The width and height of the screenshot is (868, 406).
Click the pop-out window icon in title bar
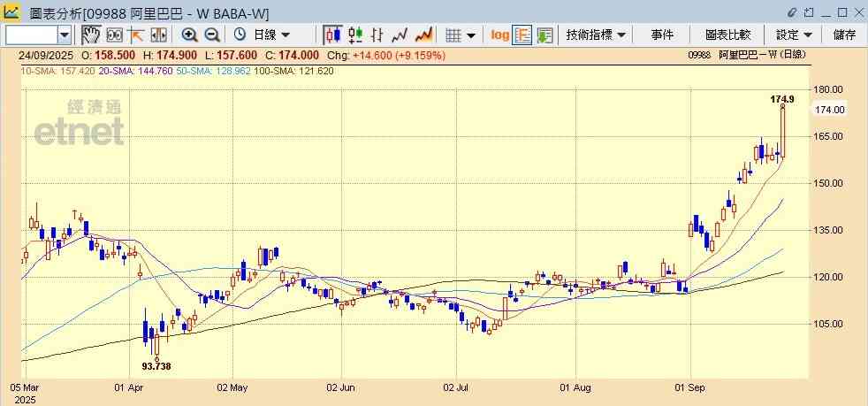pyautogui.click(x=809, y=11)
